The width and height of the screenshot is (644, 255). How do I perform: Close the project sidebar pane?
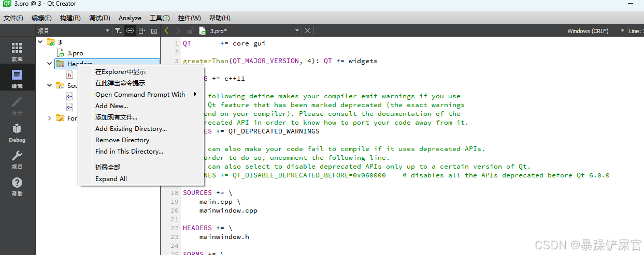click(154, 31)
